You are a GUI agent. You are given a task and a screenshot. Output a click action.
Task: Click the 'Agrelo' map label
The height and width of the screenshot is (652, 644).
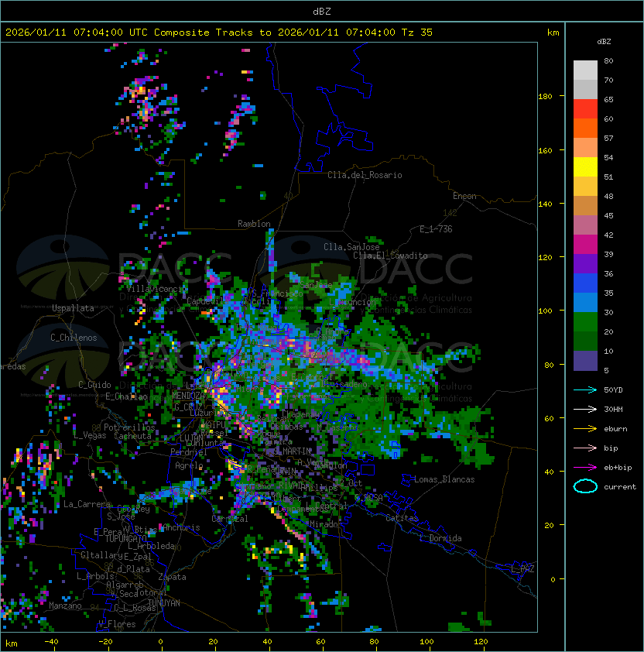click(x=189, y=465)
